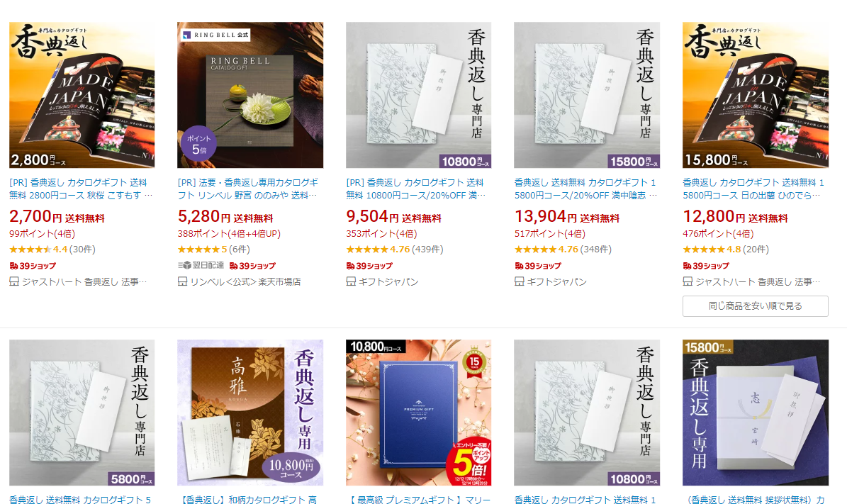Click the blue Premium Gift 10,800円 thumbnail
This screenshot has height=504, width=847.
419,413
